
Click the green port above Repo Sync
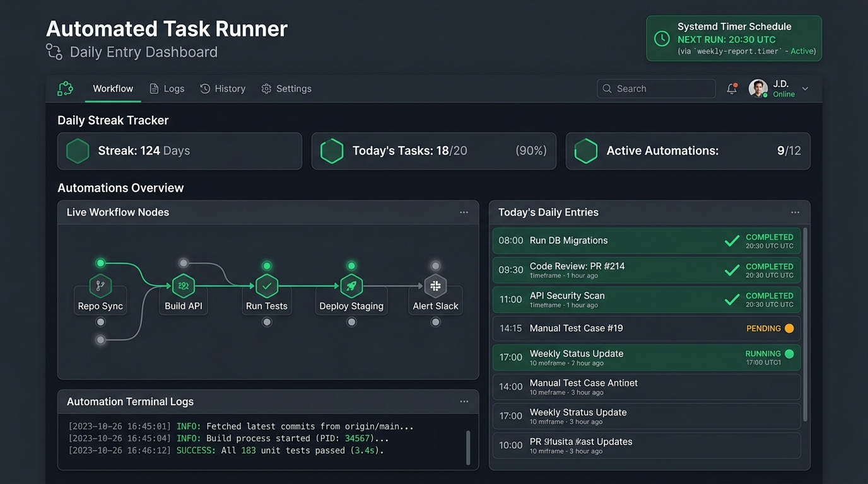pyautogui.click(x=100, y=263)
